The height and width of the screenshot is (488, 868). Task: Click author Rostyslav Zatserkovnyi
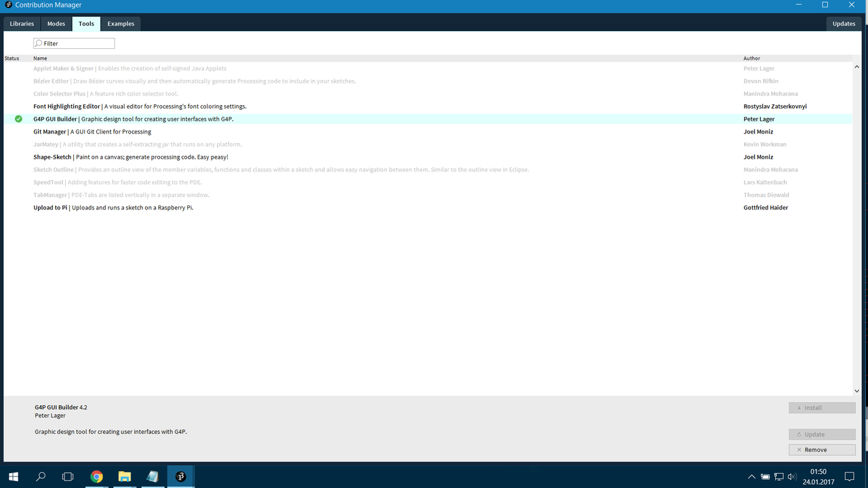click(x=775, y=106)
